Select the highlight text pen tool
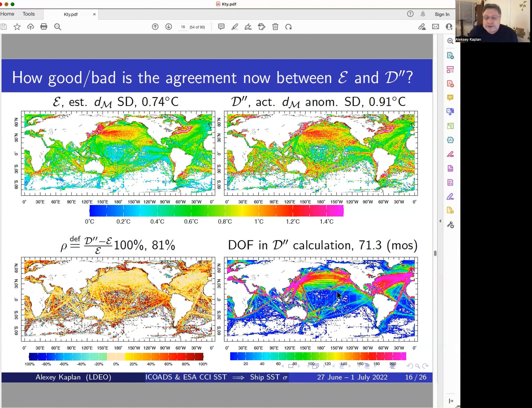This screenshot has height=408, width=532. (235, 27)
